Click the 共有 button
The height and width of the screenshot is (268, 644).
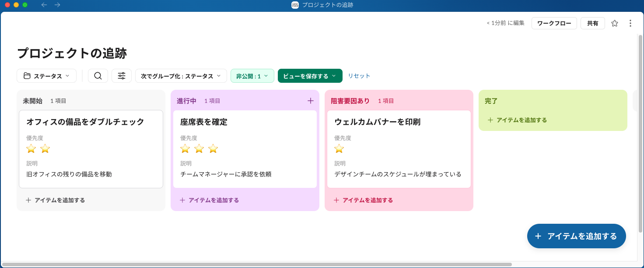[x=592, y=23]
